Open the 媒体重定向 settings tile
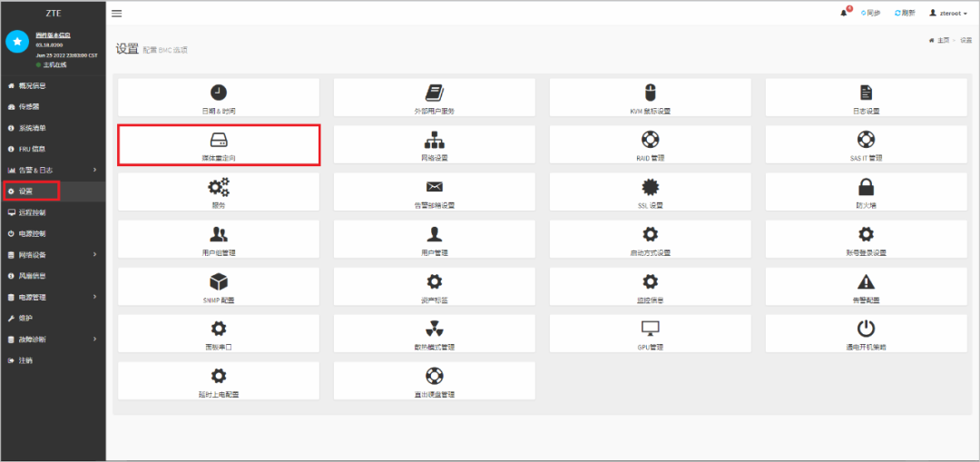This screenshot has width=980, height=462. point(219,145)
